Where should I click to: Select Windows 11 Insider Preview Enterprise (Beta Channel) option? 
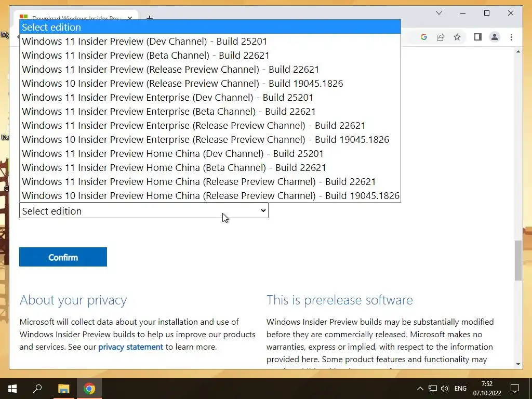210,111
